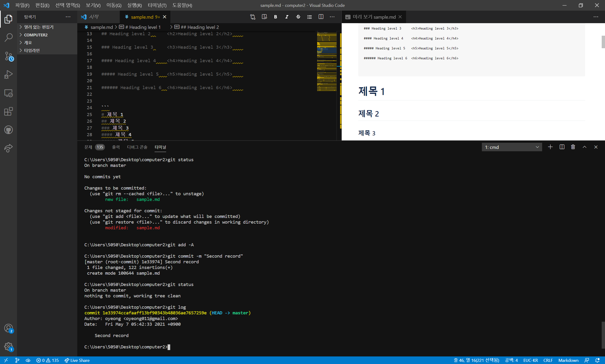Open the 파일(F) menu
This screenshot has height=364, width=605.
coord(22,5)
